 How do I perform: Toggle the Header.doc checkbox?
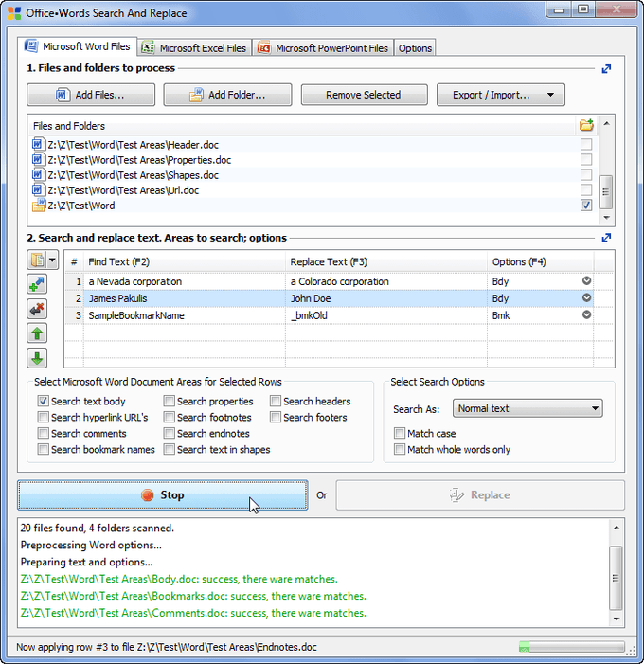click(586, 144)
